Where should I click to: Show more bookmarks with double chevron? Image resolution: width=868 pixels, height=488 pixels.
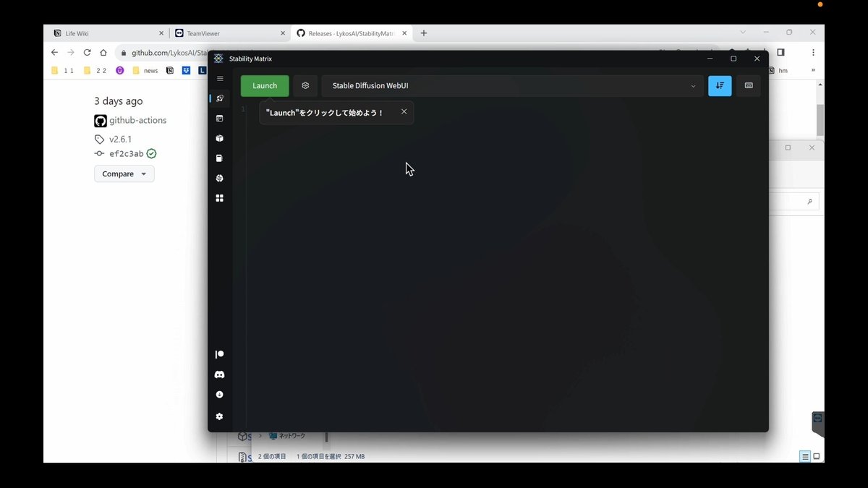coord(813,70)
